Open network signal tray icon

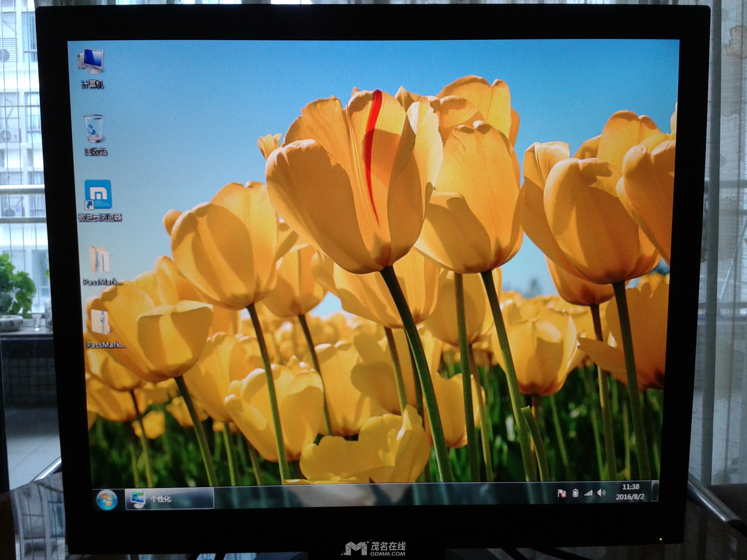(588, 493)
